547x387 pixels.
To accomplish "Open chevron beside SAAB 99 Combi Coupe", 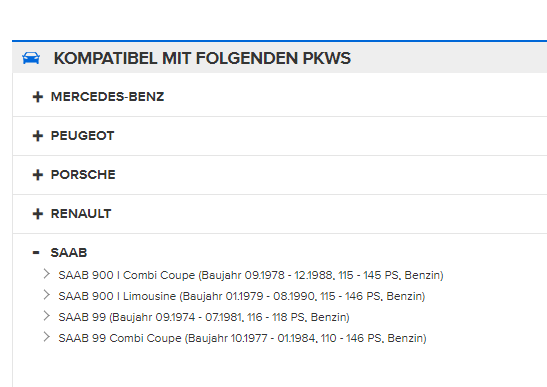I will 46,337.
